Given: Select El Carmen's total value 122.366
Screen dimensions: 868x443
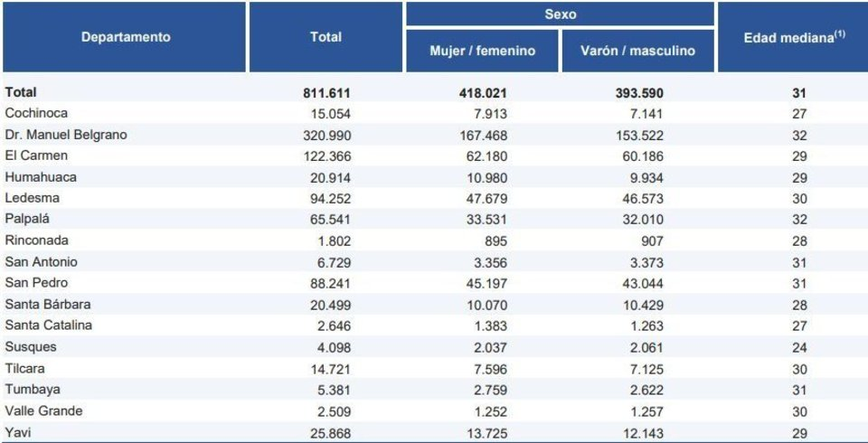Looking at the screenshot, I should pos(326,156).
